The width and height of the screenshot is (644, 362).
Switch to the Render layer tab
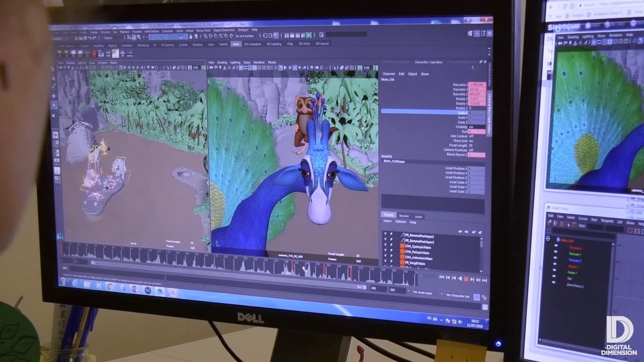pyautogui.click(x=405, y=216)
